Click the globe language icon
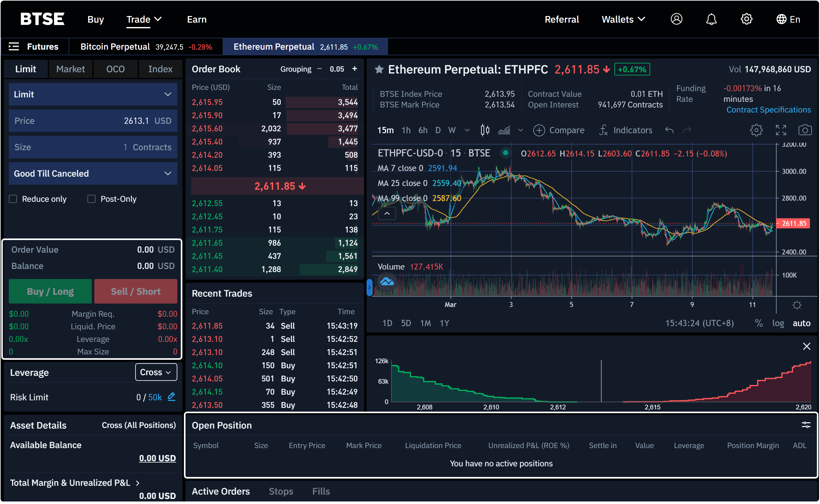The image size is (820, 504). coord(781,19)
